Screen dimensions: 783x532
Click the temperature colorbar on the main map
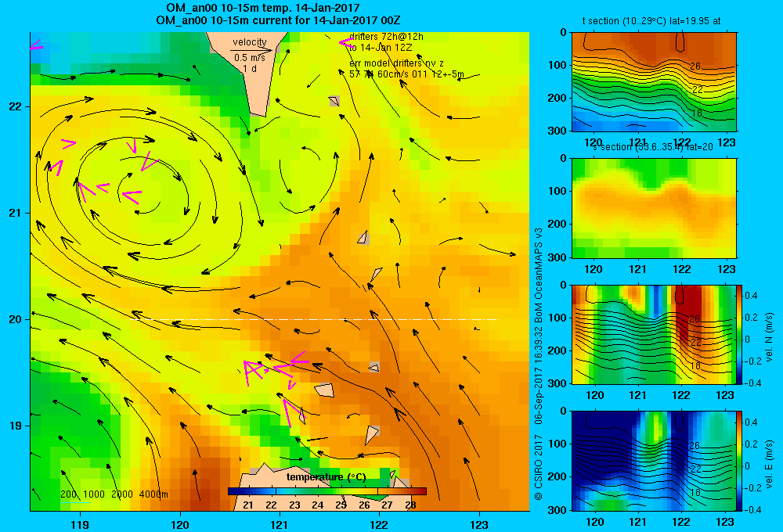pyautogui.click(x=327, y=491)
